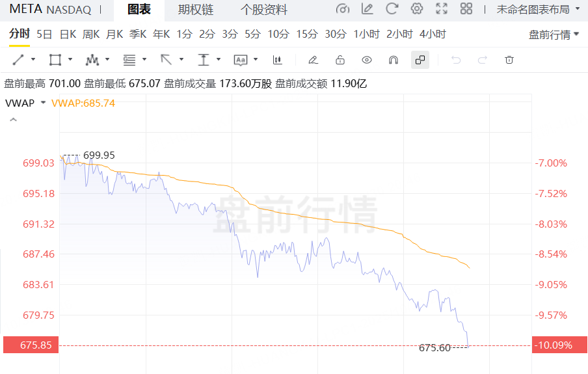Select the eraser pencil tool
The image size is (588, 374).
coord(313,60)
